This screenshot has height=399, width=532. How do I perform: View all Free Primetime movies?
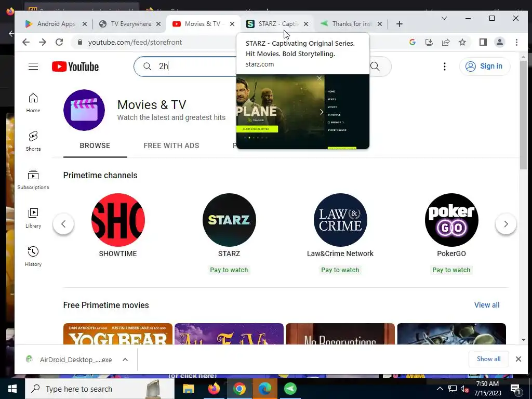click(x=487, y=305)
